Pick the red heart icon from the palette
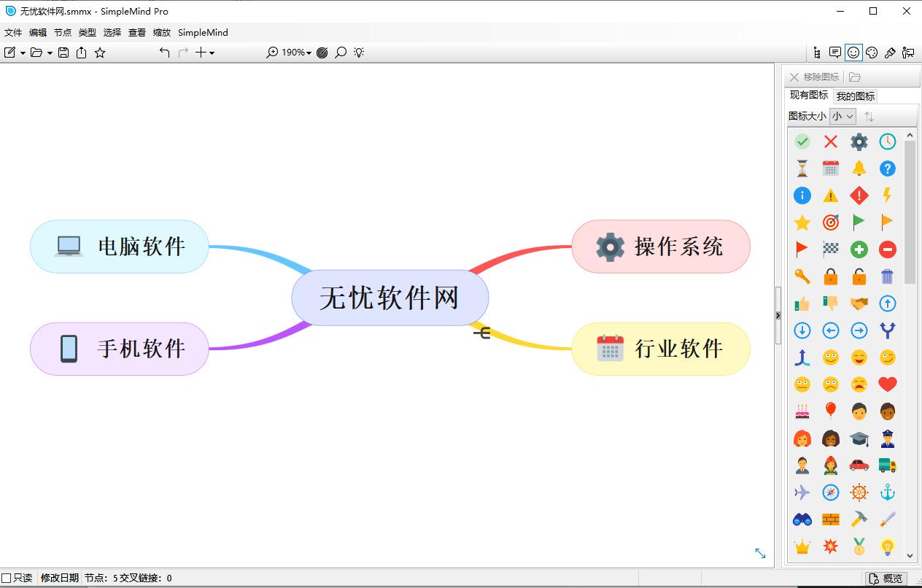The width and height of the screenshot is (922, 588). click(x=887, y=384)
